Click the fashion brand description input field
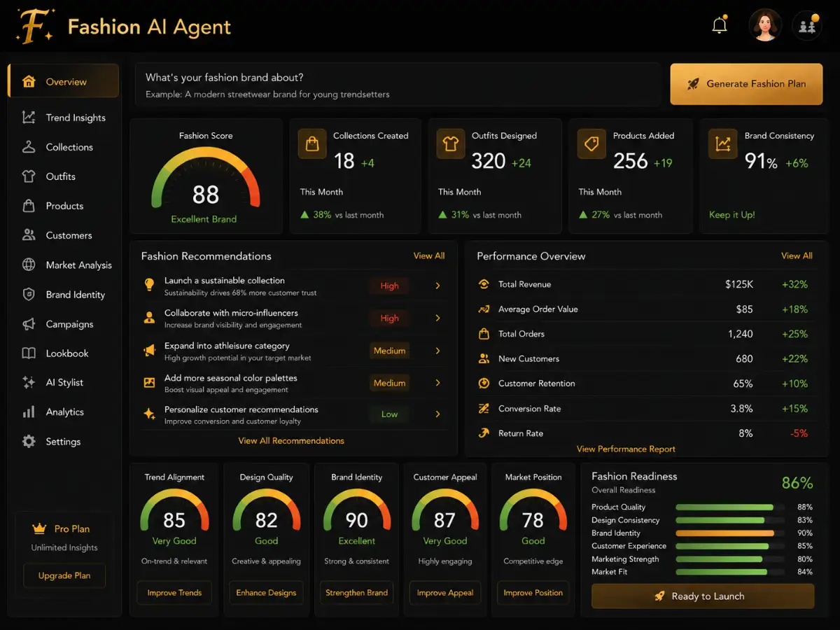The image size is (840, 630). [x=398, y=85]
